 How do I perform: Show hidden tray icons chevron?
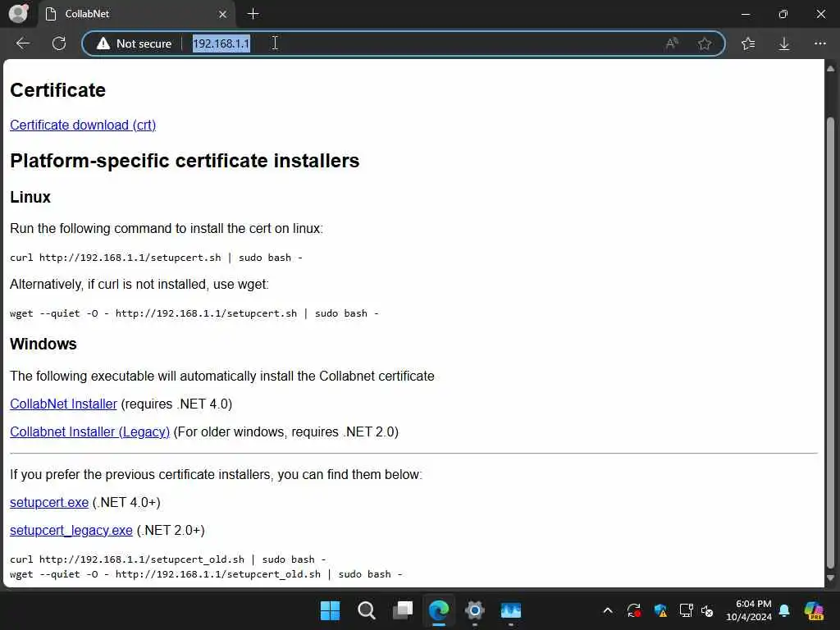click(x=608, y=610)
